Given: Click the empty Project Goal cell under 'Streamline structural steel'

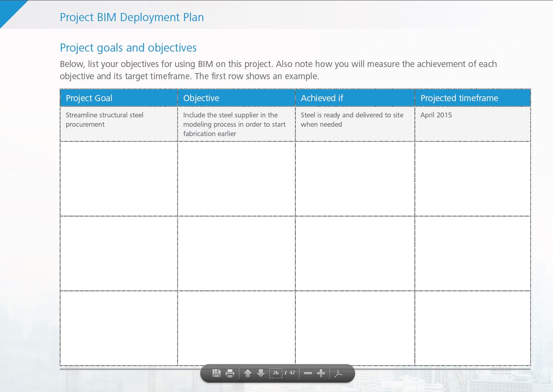Looking at the screenshot, I should click(x=119, y=179).
